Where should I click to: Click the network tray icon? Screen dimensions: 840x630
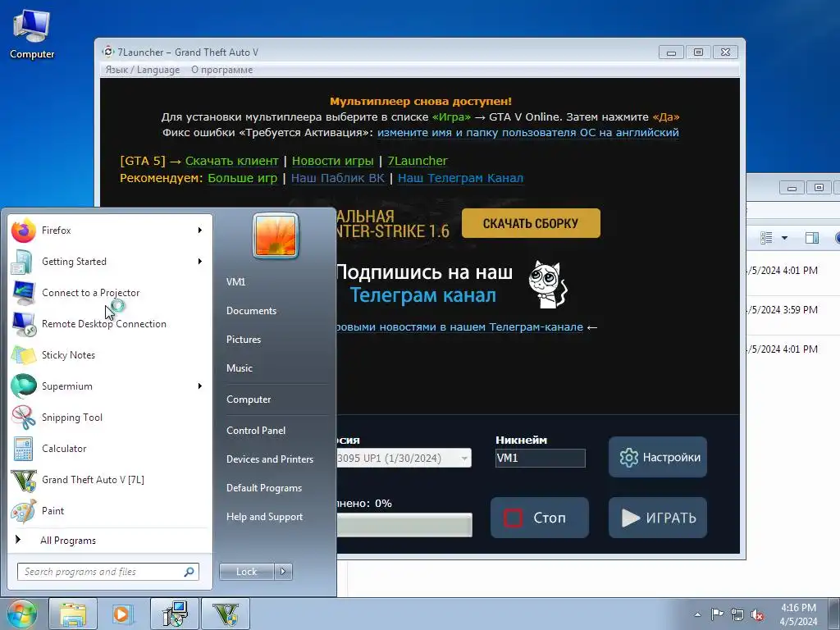(x=737, y=614)
